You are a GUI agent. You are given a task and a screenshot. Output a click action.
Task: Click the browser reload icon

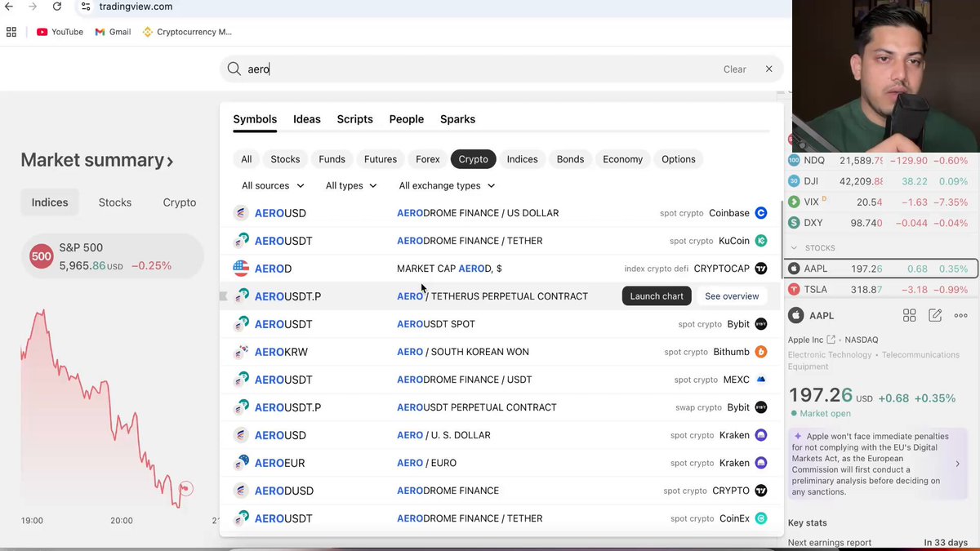click(57, 7)
